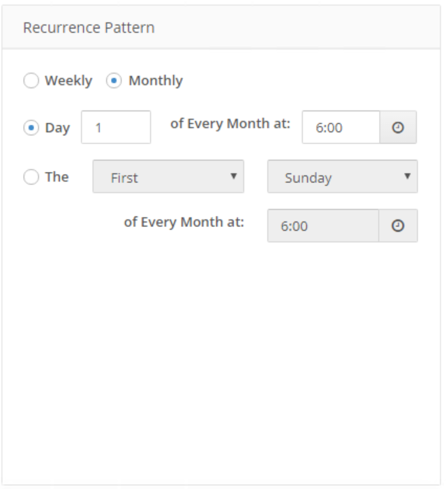Screen dimensions: 448x489
Task: Click the Monthly label text
Action: coord(156,81)
